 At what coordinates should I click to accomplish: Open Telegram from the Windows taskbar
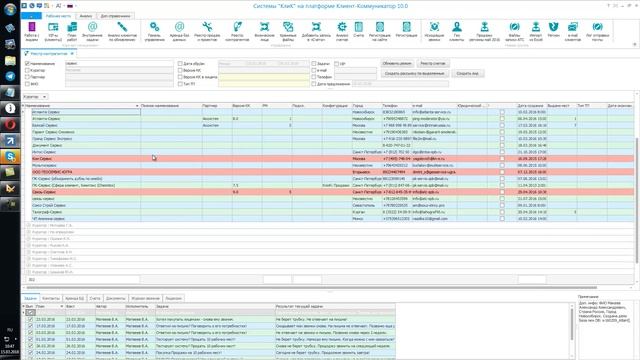(10, 76)
